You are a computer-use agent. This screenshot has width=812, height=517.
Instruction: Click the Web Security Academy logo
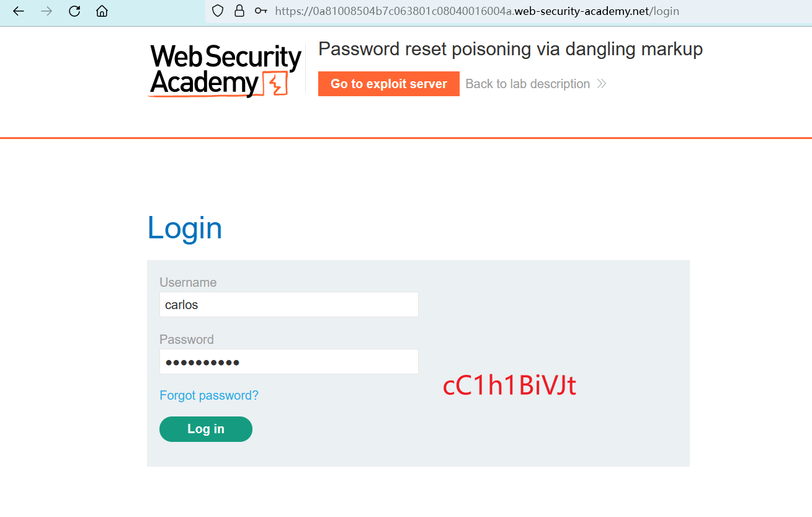[x=225, y=70]
